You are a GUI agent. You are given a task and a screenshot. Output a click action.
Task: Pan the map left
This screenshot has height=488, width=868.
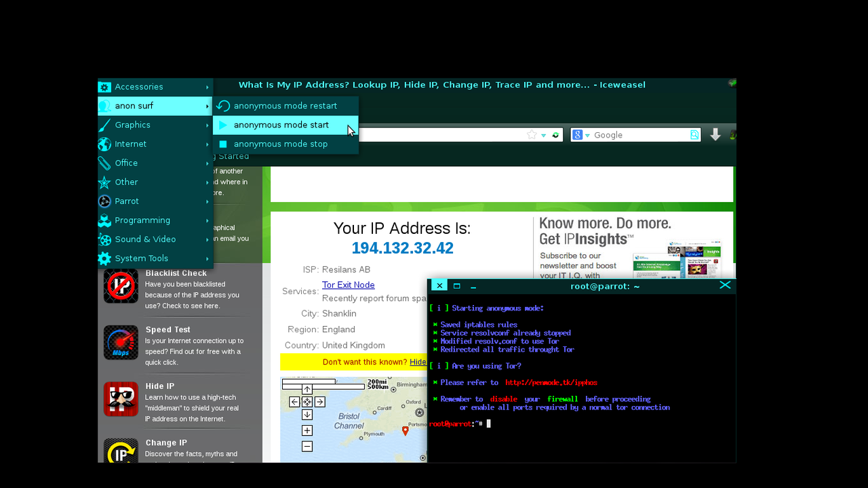tap(294, 402)
